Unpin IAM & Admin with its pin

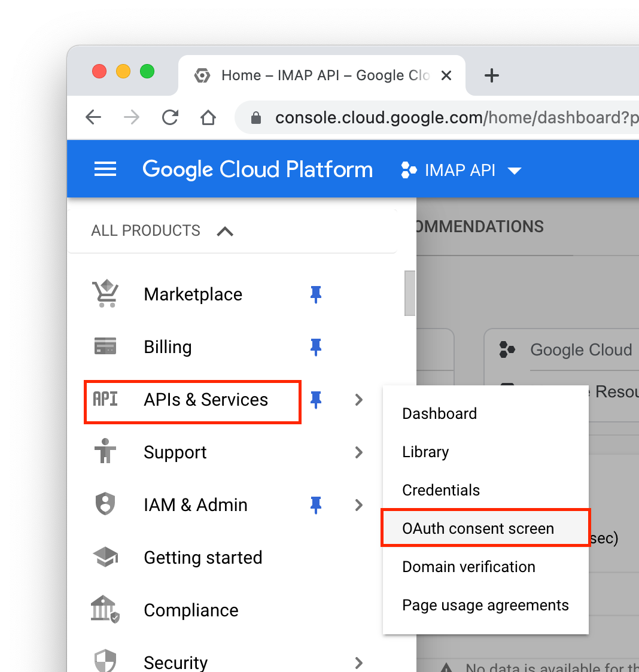coord(316,505)
